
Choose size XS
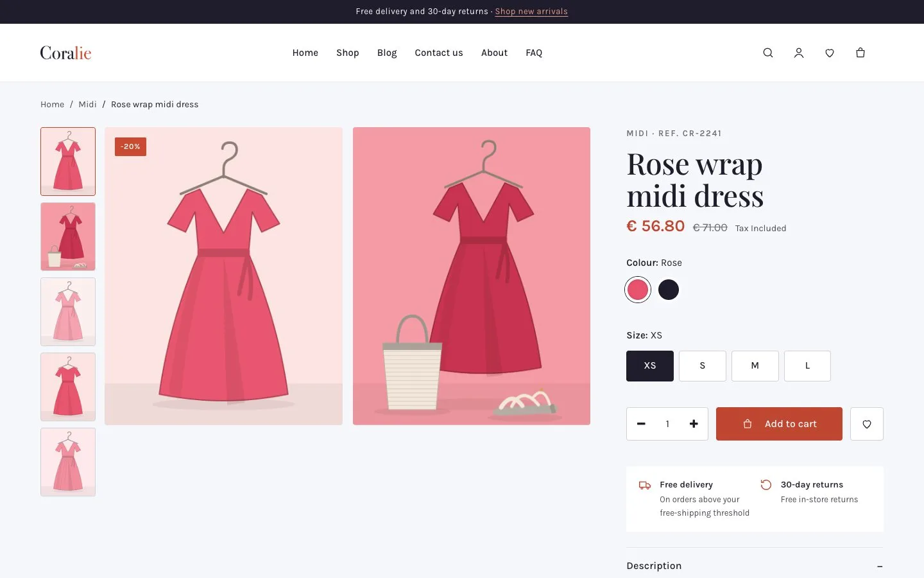click(x=650, y=366)
